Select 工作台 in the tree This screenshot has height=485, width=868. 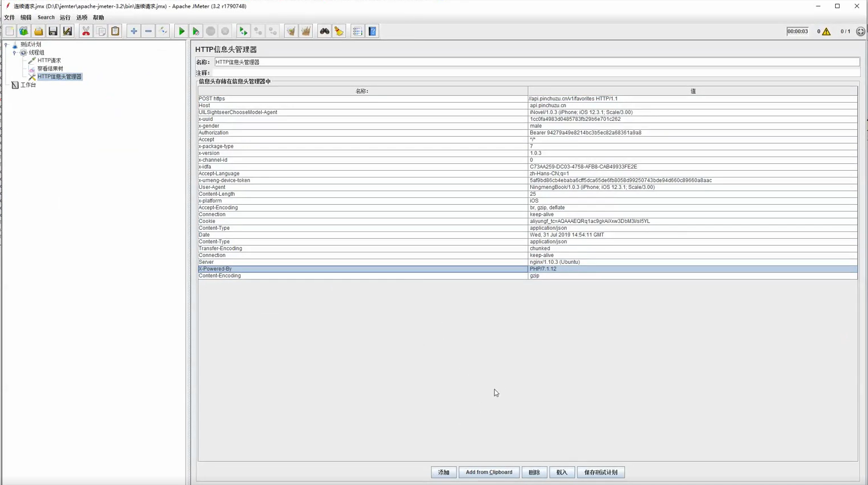(28, 85)
